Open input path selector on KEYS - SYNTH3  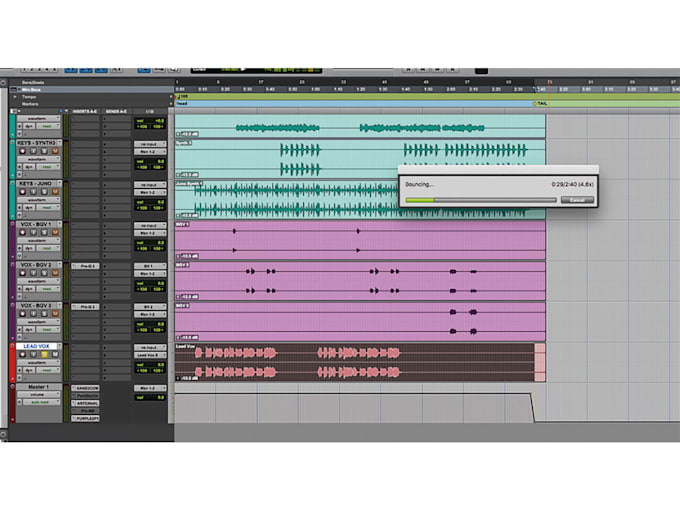point(150,144)
